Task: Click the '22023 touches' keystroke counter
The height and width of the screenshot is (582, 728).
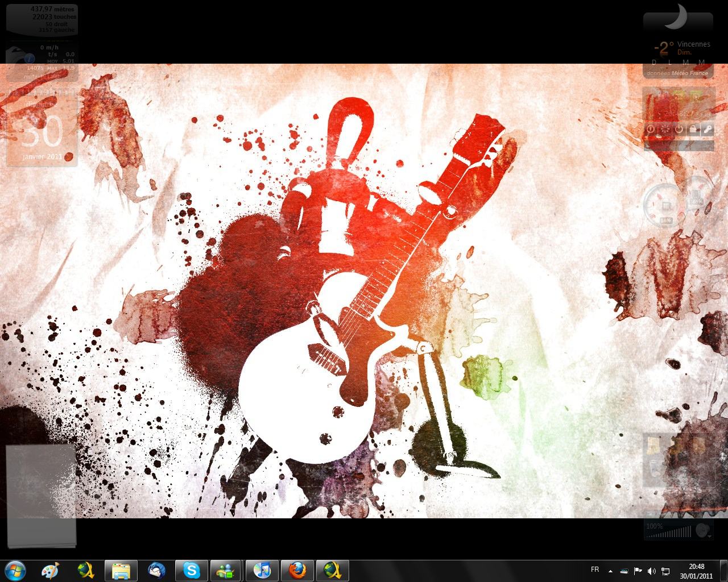Action: coord(54,17)
